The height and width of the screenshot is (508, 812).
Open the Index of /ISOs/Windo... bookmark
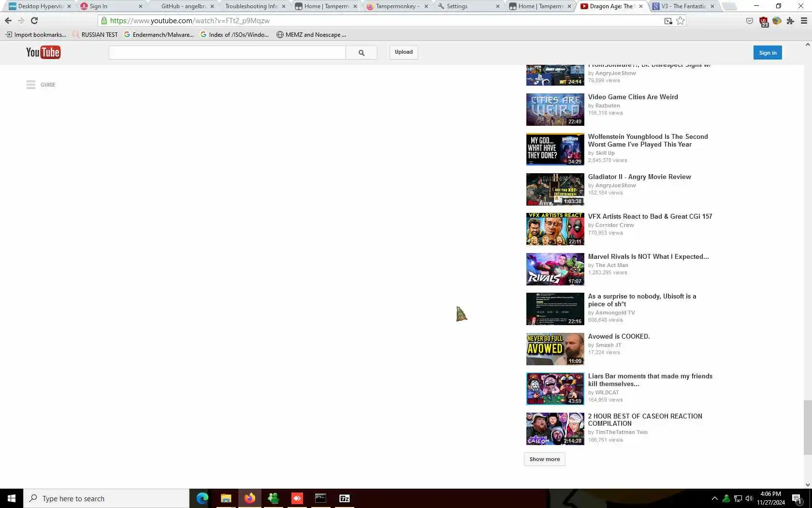point(234,35)
